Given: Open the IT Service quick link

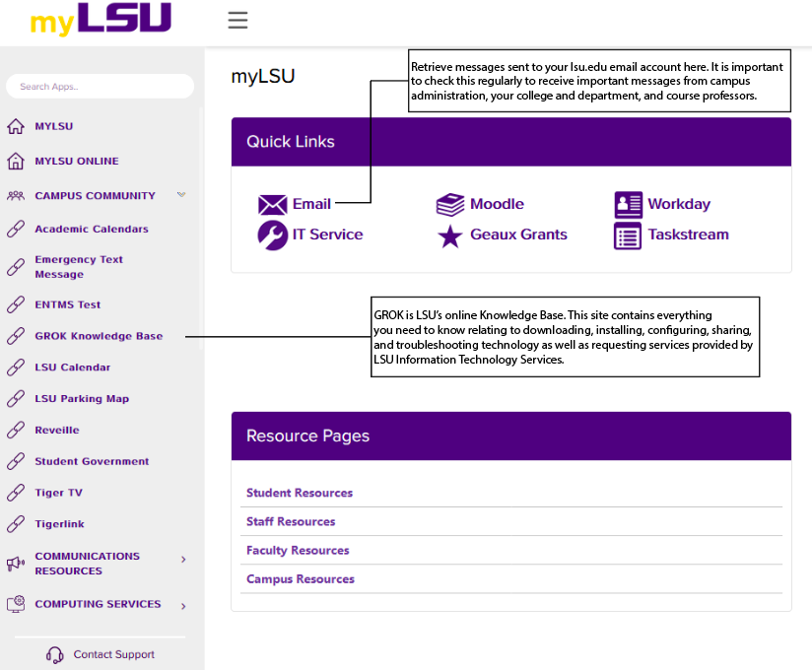Looking at the screenshot, I should point(328,234).
